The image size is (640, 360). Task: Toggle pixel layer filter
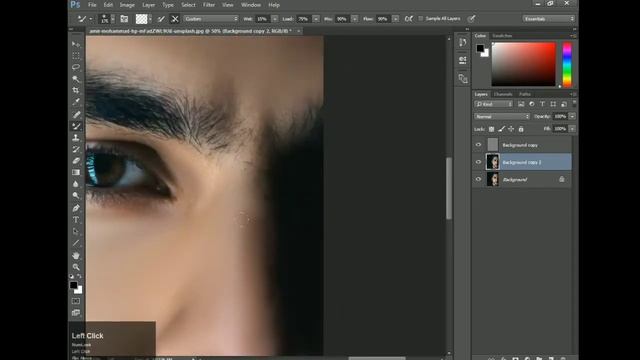(521, 104)
